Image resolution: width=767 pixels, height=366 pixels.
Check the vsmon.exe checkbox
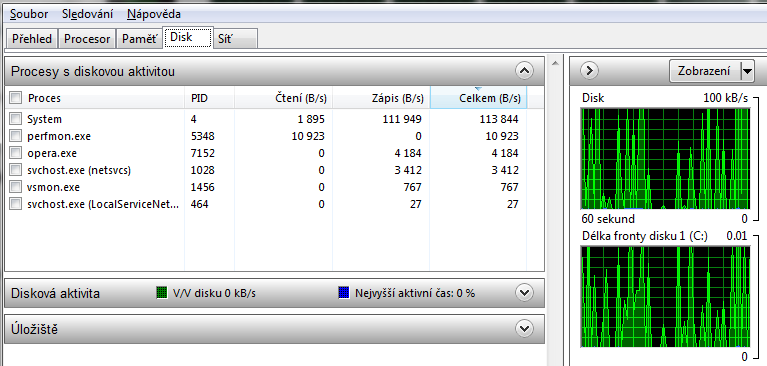[x=16, y=187]
